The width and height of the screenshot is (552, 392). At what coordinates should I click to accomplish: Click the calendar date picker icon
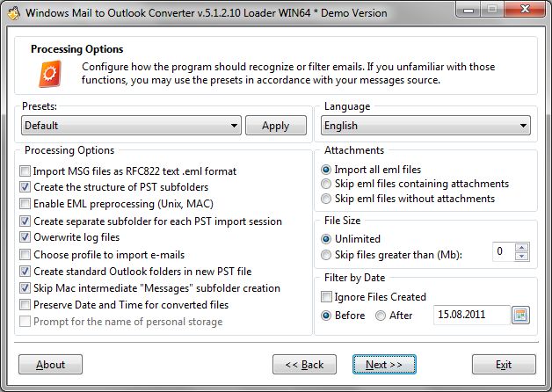point(519,316)
